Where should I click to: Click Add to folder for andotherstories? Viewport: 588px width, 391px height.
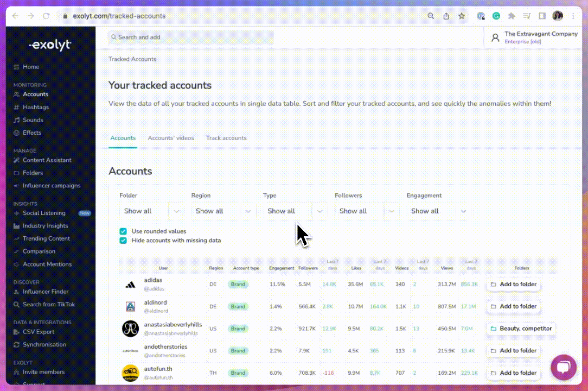[513, 351]
